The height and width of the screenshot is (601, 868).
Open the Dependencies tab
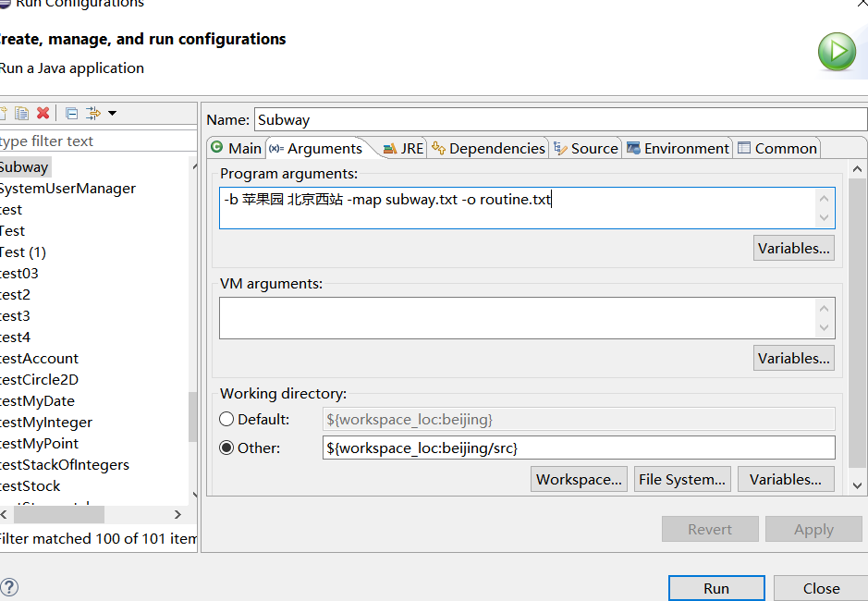point(488,148)
